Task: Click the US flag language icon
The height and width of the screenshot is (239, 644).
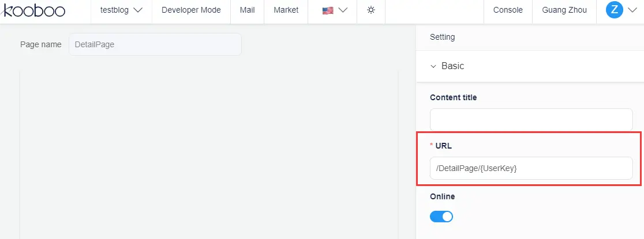Action: tap(328, 10)
